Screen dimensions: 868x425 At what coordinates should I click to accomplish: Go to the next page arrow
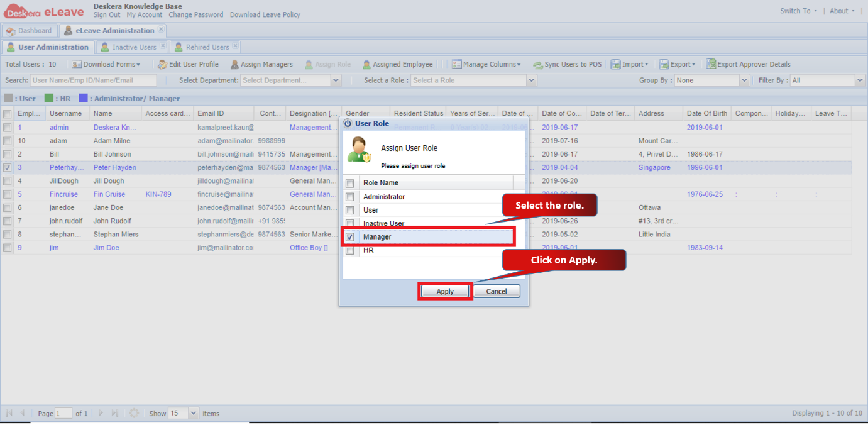tap(100, 413)
